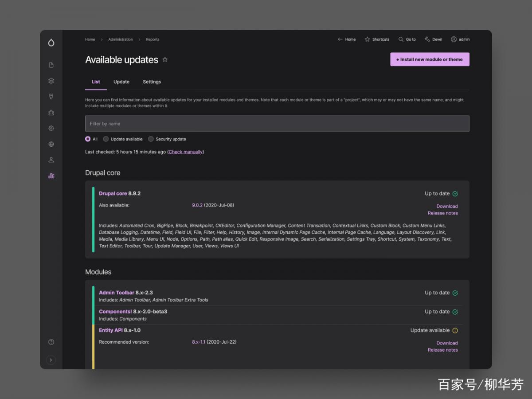The height and width of the screenshot is (399, 532).
Task: Click the green check icon for Drupal core
Action: coord(455,194)
